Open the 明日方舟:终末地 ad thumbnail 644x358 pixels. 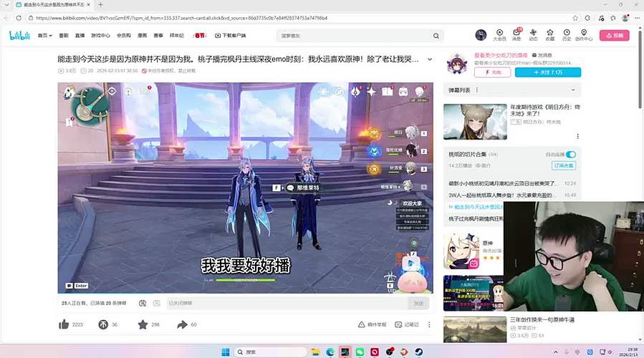tap(475, 122)
